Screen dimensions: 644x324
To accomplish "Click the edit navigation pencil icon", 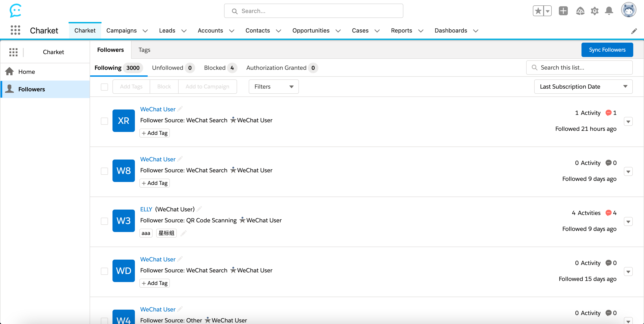I will (634, 31).
